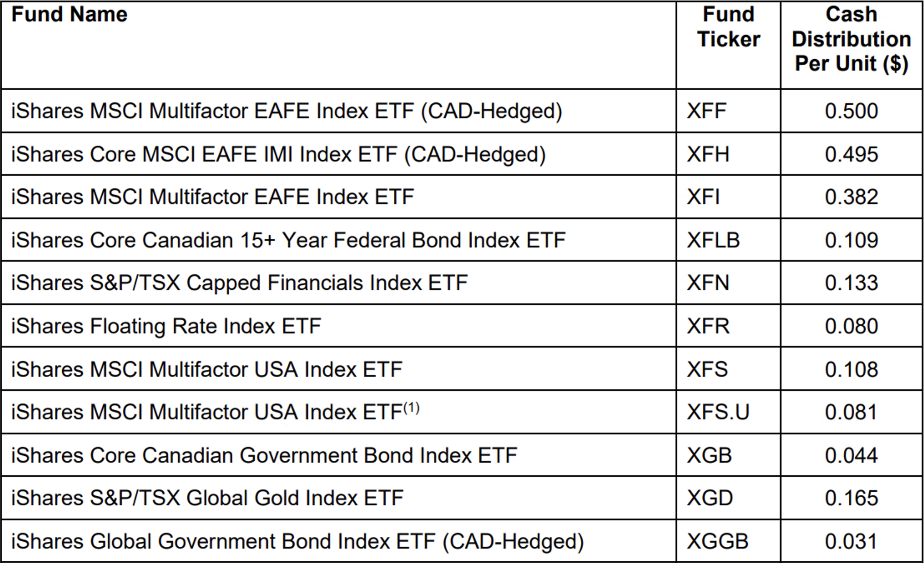Select the 0.031 distribution value for XGGB
This screenshot has width=924, height=563.
tap(851, 542)
